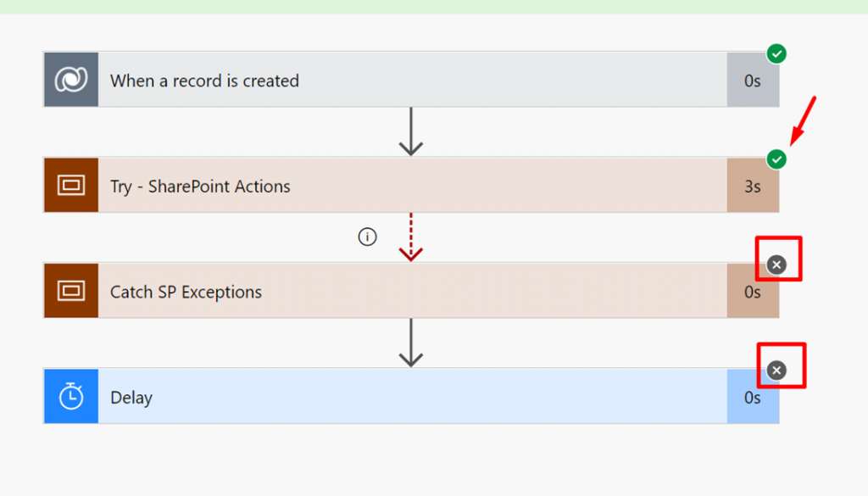Click the scope icon on Try - SharePoint Actions
This screenshot has height=496, width=868.
coord(71,185)
